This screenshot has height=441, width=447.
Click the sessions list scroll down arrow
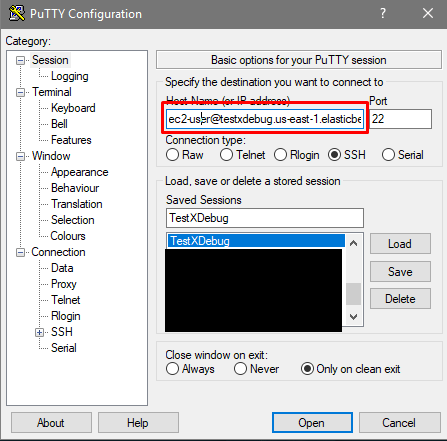[354, 316]
